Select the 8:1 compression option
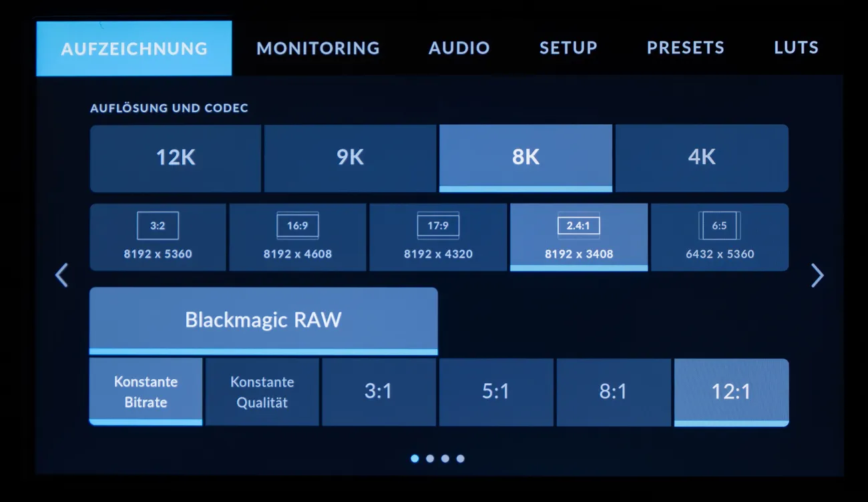Viewport: 868px width, 502px height. (x=613, y=392)
